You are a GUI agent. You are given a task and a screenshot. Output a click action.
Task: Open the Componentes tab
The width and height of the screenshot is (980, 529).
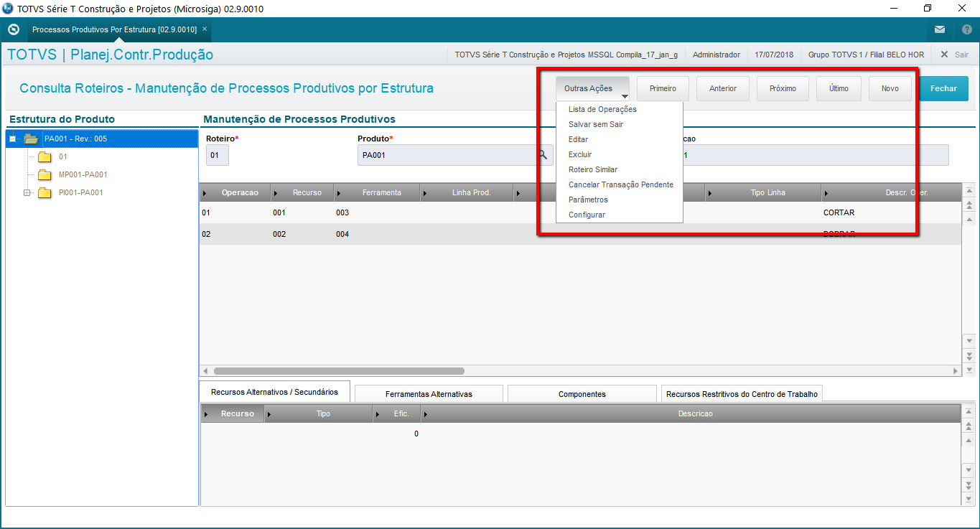[582, 394]
